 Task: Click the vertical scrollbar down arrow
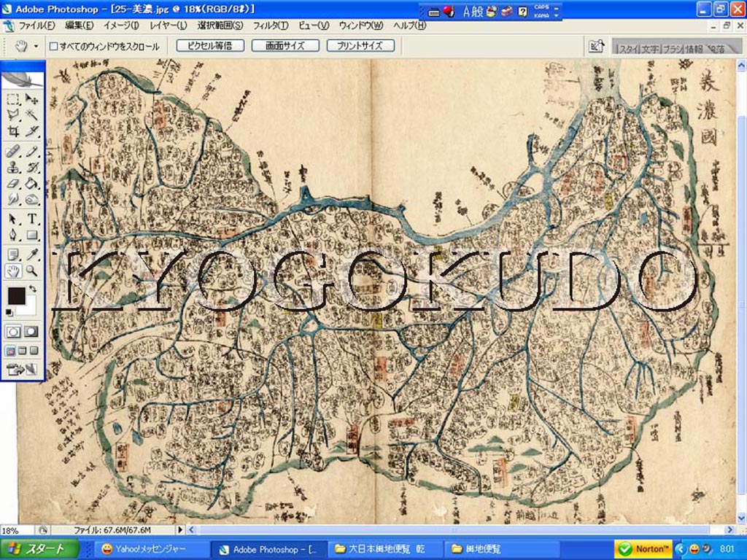point(742,518)
